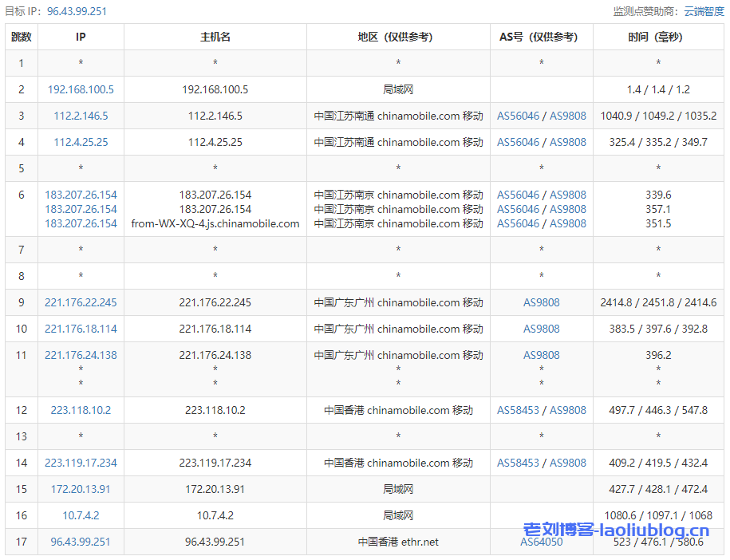The height and width of the screenshot is (560, 730).
Task: Open IP 221.176.22.245 at hop 9
Action: pyautogui.click(x=80, y=302)
